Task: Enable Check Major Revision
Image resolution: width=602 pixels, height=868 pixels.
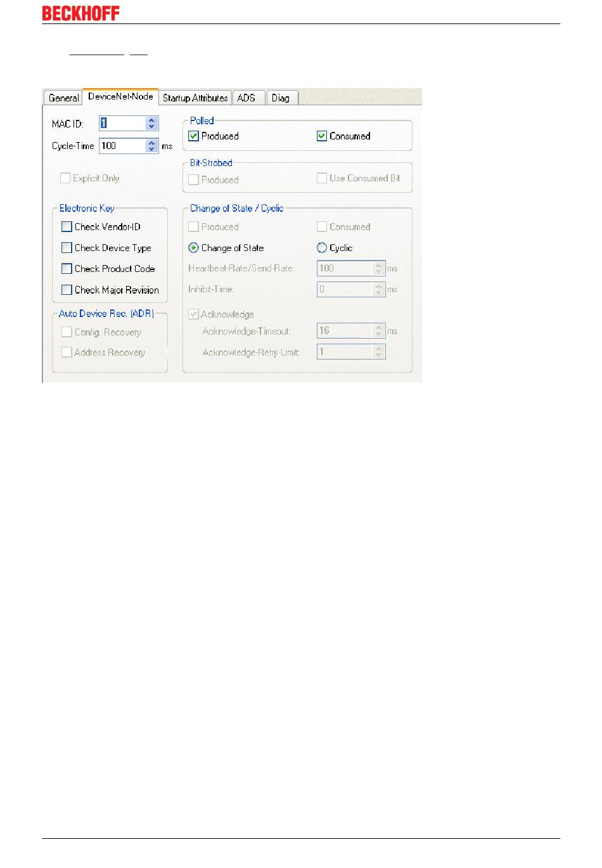Action: pos(67,289)
